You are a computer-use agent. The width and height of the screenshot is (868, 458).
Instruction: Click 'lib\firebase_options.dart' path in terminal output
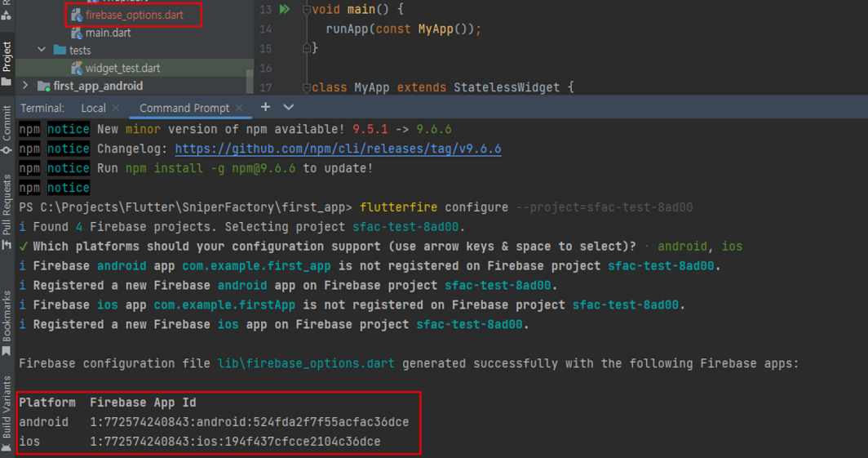tap(306, 363)
